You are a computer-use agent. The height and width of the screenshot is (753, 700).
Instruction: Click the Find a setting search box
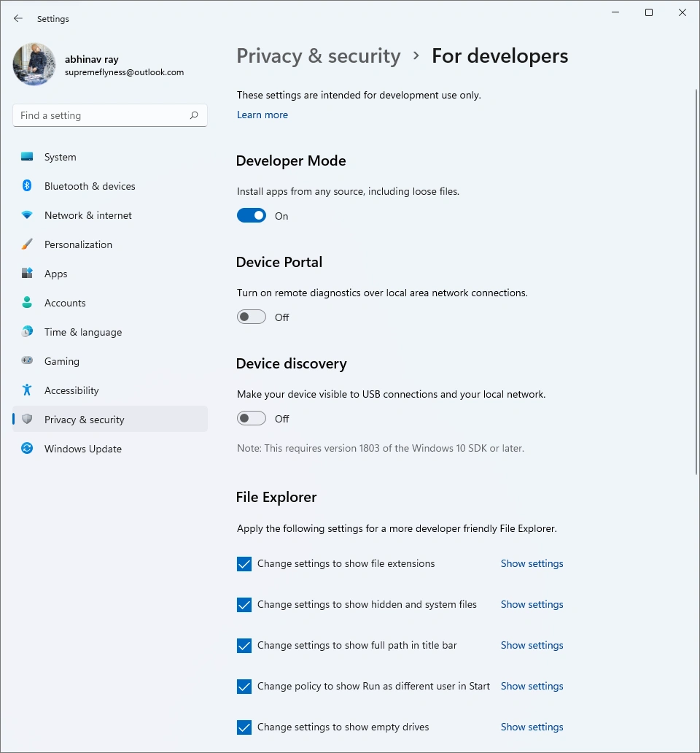pyautogui.click(x=102, y=115)
